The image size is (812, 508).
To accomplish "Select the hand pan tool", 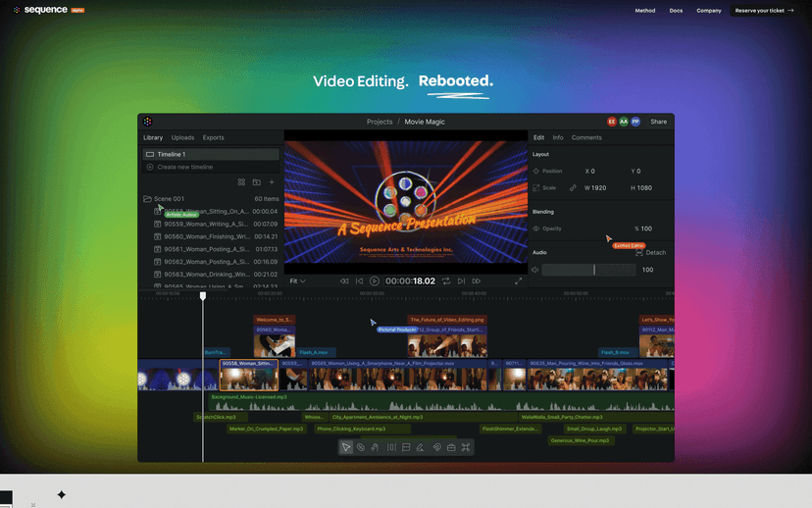I will [376, 447].
